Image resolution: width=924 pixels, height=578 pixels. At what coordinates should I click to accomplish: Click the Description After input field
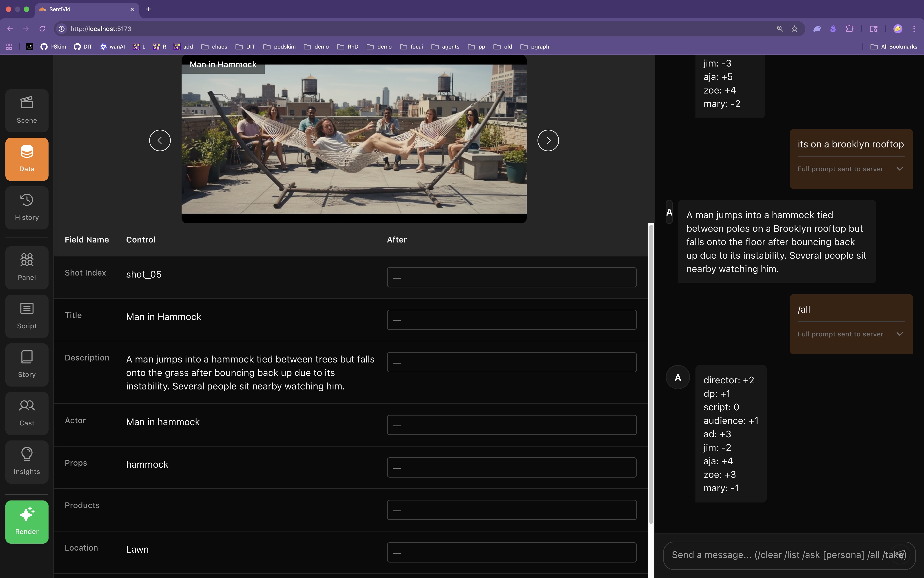pos(511,362)
